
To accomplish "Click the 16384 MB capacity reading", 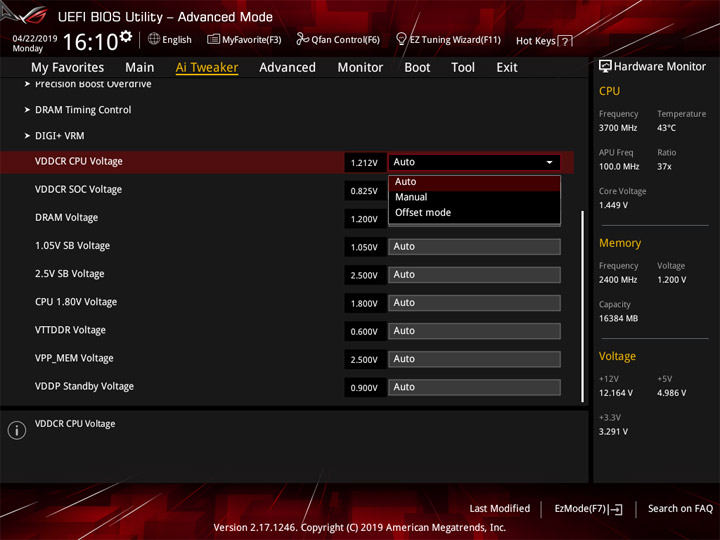I will (619, 319).
